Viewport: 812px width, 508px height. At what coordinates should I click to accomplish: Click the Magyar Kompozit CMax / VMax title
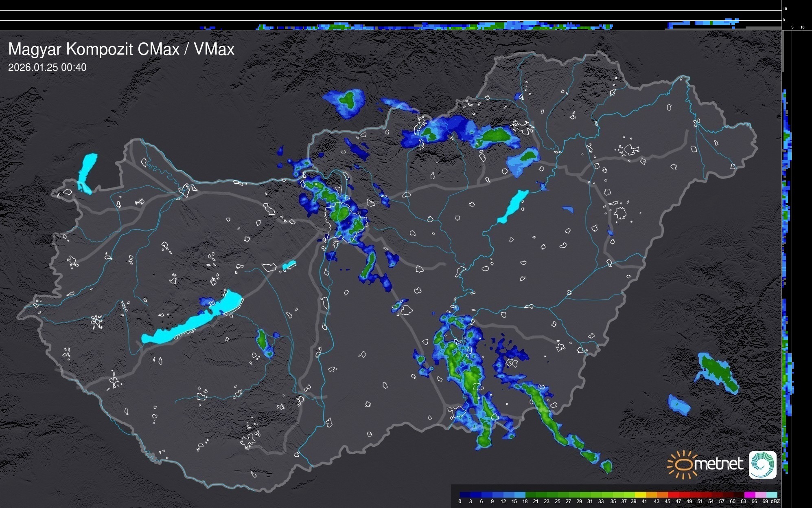(121, 49)
